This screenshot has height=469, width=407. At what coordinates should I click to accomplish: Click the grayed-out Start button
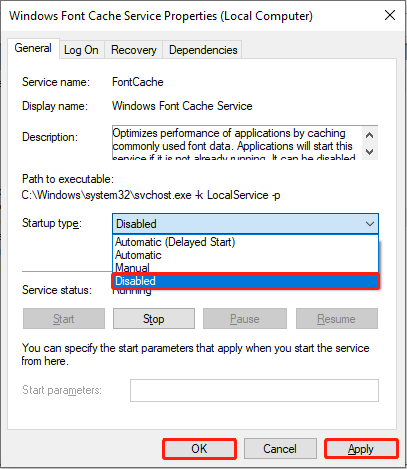tap(64, 319)
